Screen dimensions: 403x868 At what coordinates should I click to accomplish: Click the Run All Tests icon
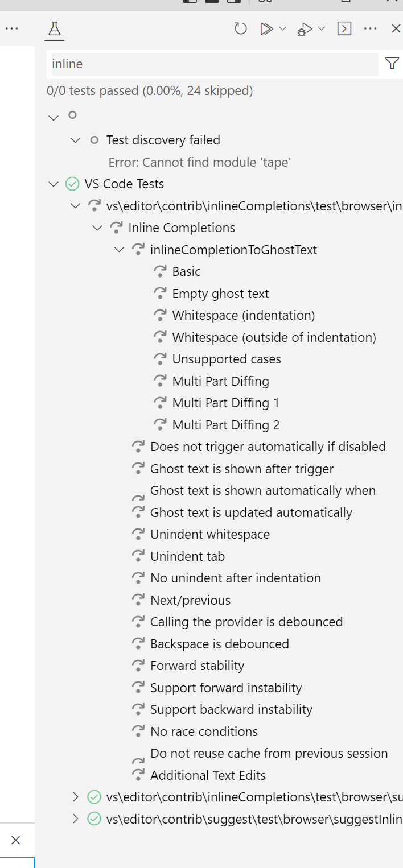point(268,28)
